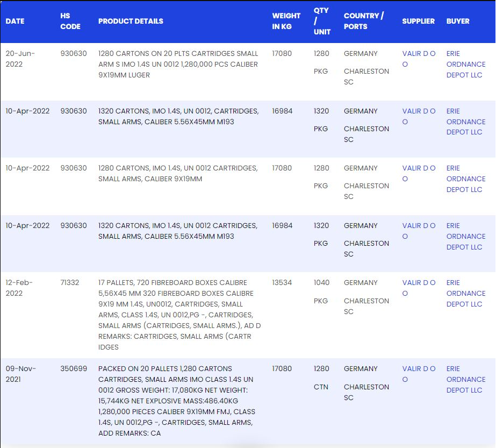Open VALIR D O O supplier in 09-Nov-2021 row
The image size is (496, 448).
point(419,374)
